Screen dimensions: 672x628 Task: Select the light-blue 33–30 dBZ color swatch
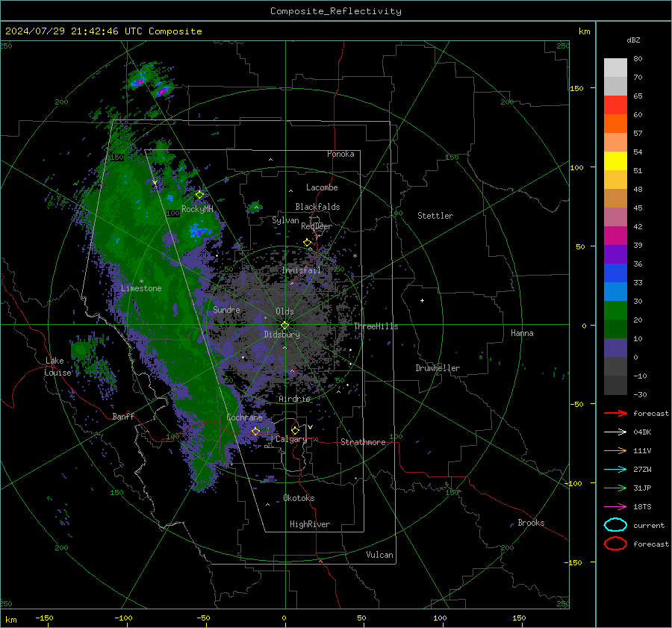point(615,292)
